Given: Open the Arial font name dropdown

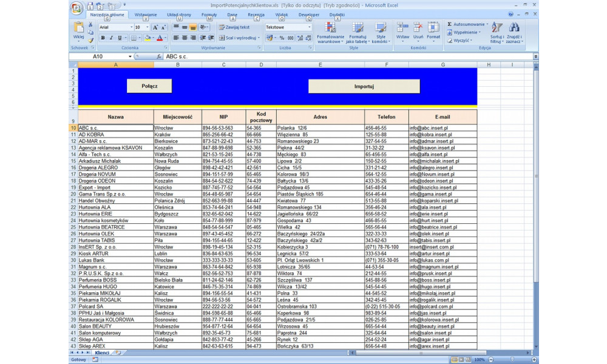Looking at the screenshot, I should (131, 27).
